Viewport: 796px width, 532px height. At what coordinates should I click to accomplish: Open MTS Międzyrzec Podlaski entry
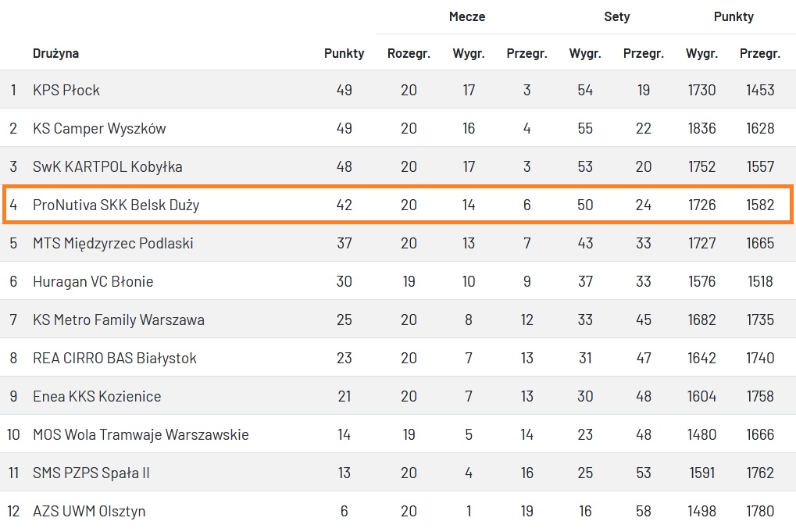pyautogui.click(x=112, y=243)
